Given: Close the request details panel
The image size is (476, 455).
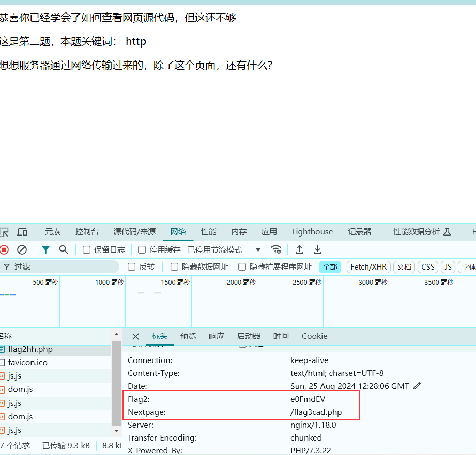Looking at the screenshot, I should click(x=135, y=337).
